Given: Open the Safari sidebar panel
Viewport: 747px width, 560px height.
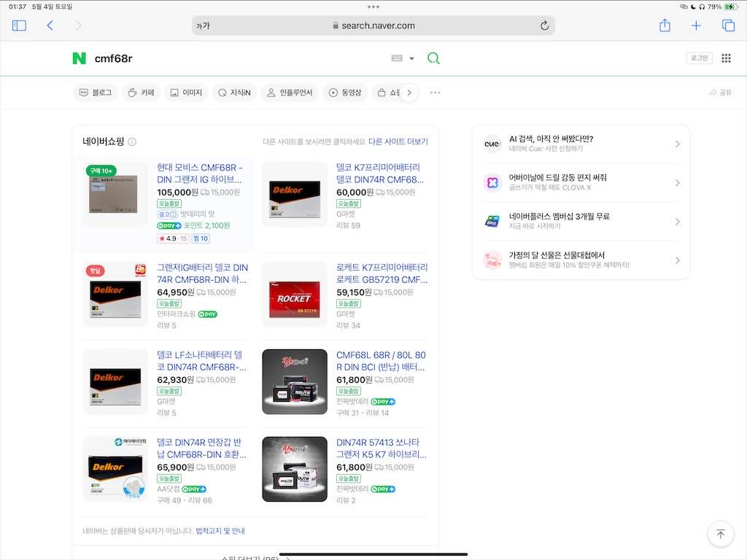Looking at the screenshot, I should 19,26.
